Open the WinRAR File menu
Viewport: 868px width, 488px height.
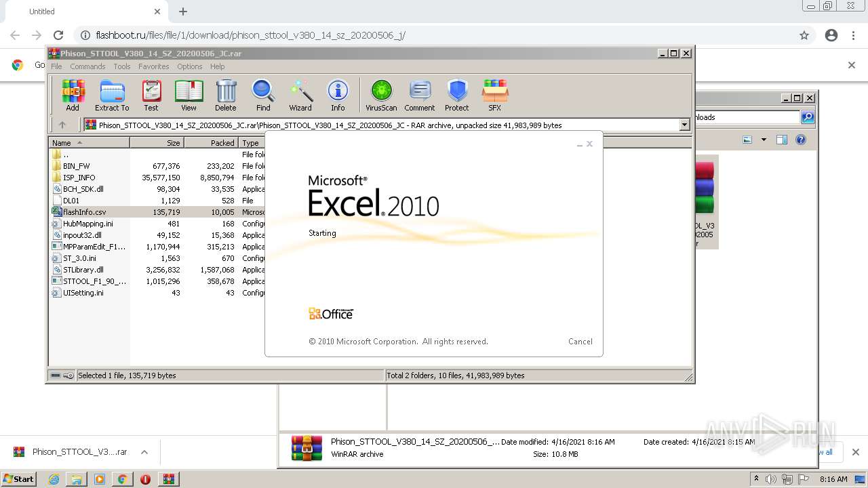pos(56,66)
